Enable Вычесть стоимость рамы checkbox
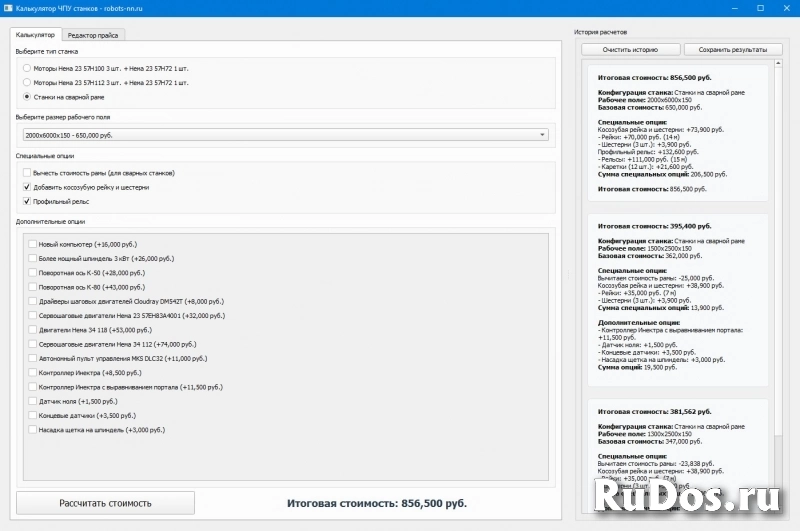This screenshot has width=800, height=531. coord(27,173)
